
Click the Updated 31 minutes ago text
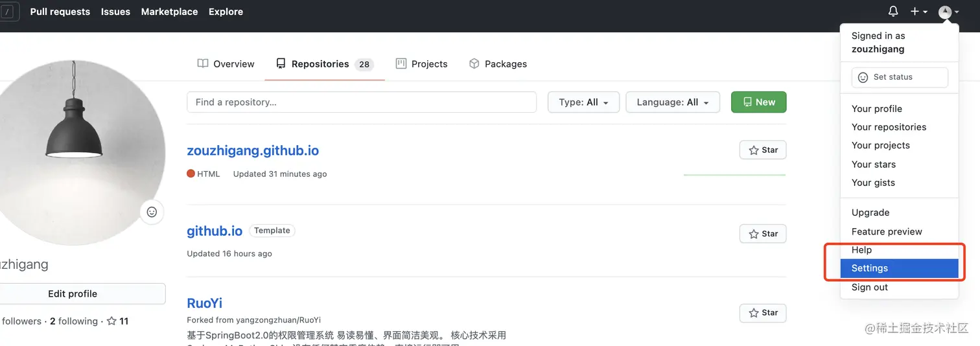[x=280, y=174]
